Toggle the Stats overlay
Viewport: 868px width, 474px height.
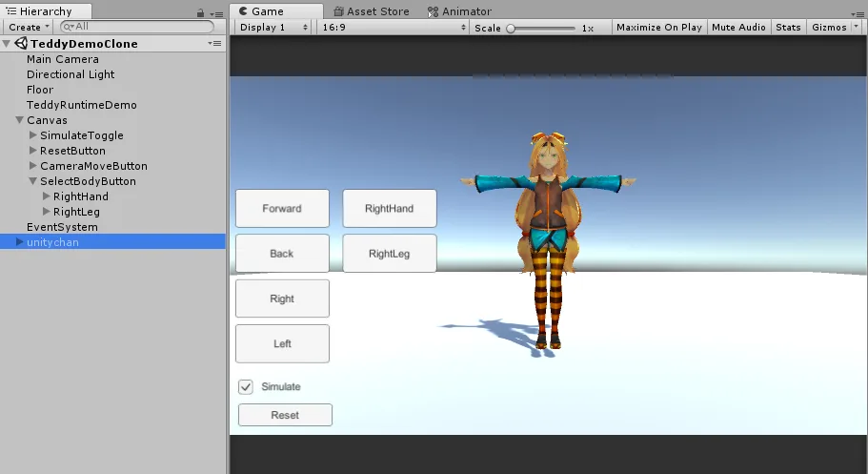coord(788,27)
